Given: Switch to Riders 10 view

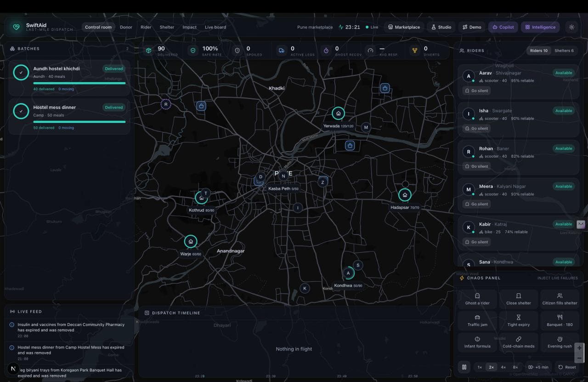Looking at the screenshot, I should 539,51.
